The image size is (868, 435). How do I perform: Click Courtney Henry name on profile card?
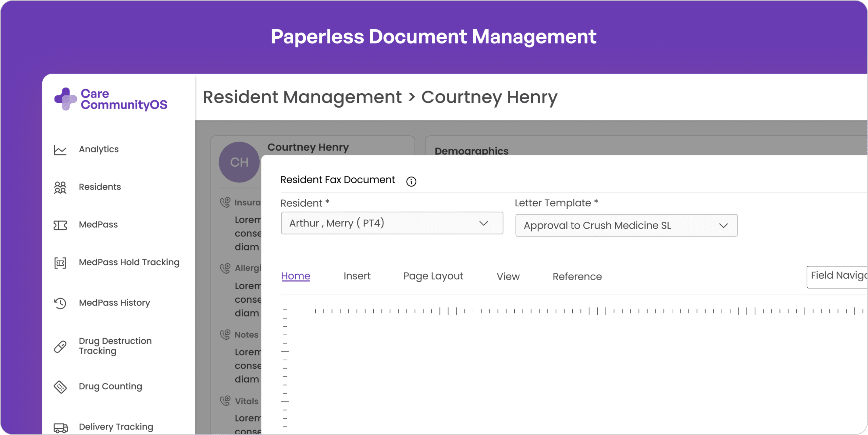308,147
